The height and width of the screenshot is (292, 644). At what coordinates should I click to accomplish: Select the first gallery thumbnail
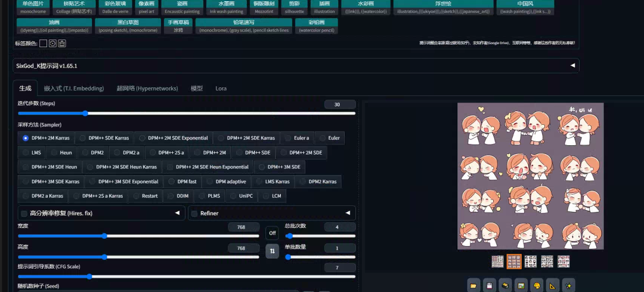click(497, 262)
